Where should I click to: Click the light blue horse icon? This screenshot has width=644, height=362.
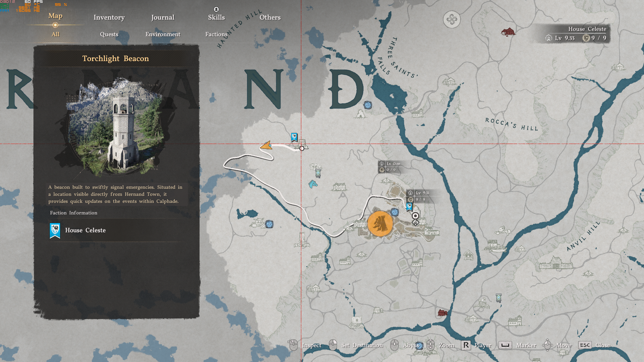pyautogui.click(x=313, y=184)
